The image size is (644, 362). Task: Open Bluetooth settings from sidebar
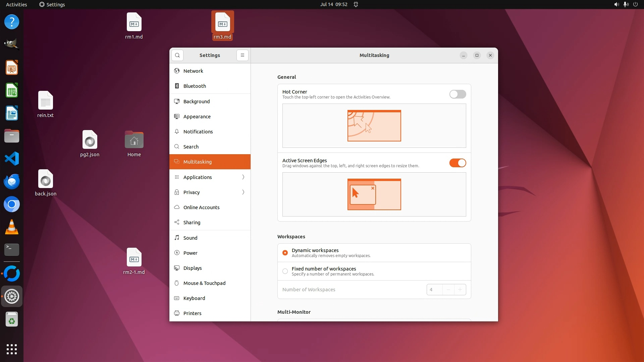coord(195,86)
